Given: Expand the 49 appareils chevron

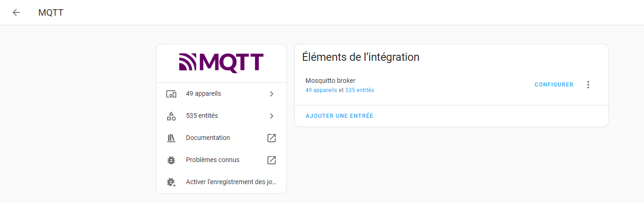Looking at the screenshot, I should [272, 94].
